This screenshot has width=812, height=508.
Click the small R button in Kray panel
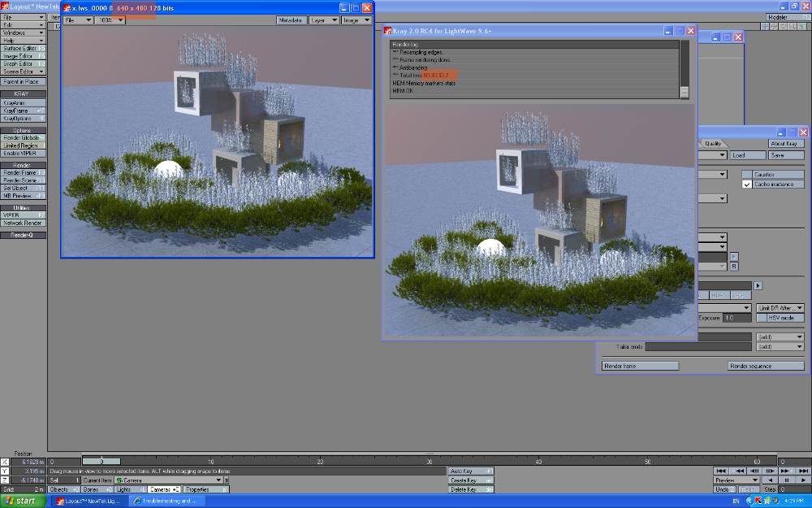pos(734,266)
